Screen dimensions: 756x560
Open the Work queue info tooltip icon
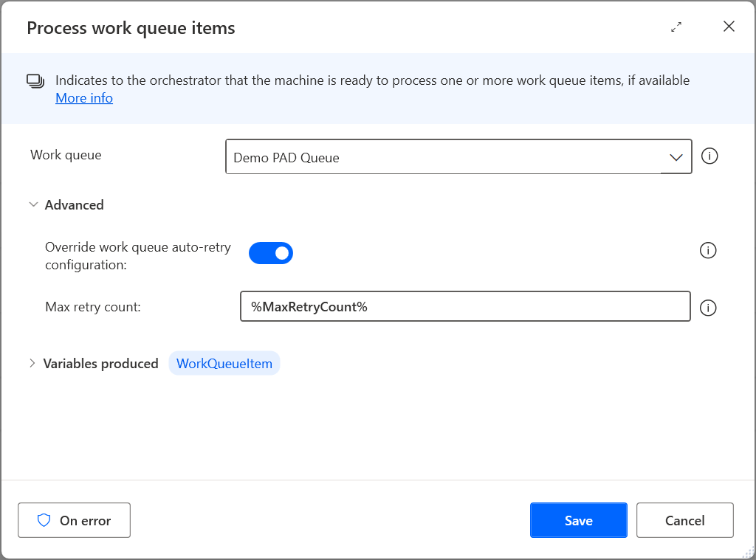click(707, 156)
